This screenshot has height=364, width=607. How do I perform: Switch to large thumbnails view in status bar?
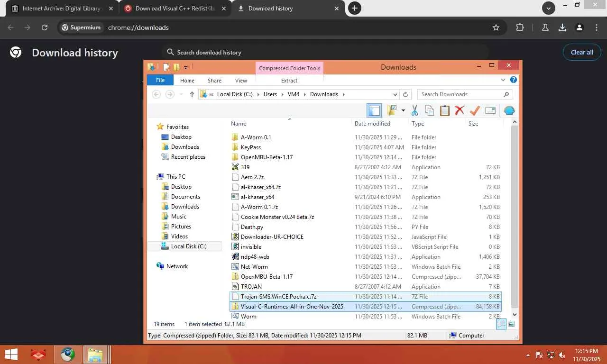point(512,324)
